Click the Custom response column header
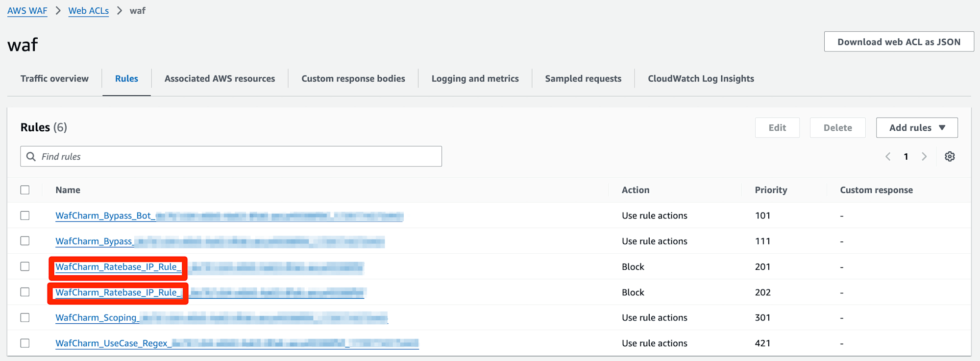This screenshot has height=361, width=980. click(x=876, y=190)
